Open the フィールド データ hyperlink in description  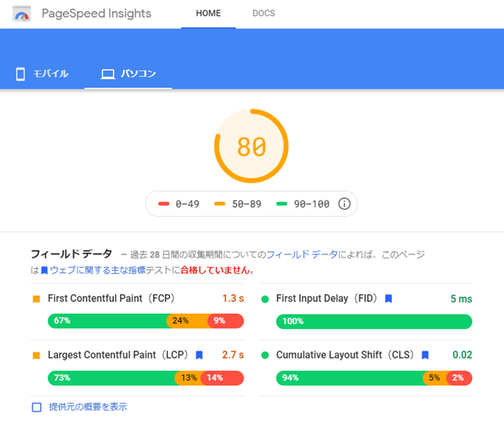tap(301, 255)
